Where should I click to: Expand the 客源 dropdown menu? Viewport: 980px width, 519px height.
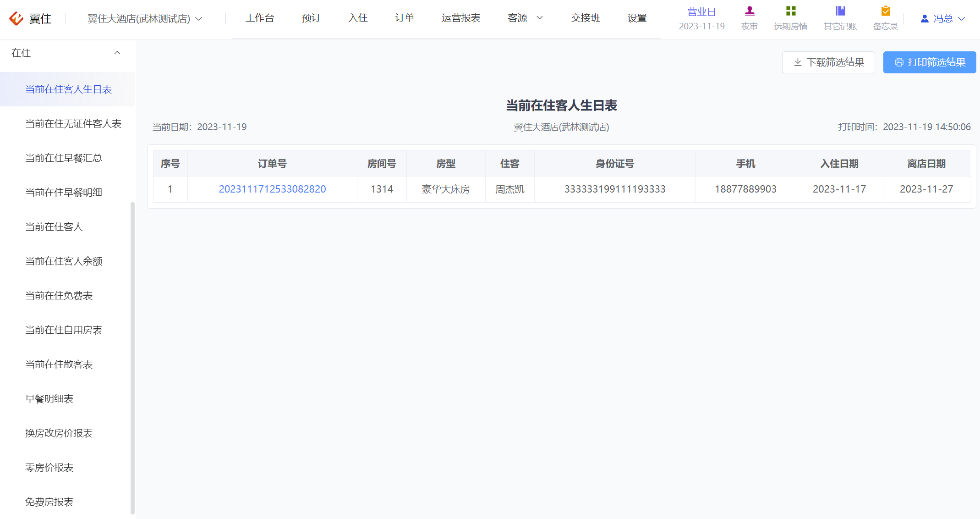pyautogui.click(x=525, y=18)
